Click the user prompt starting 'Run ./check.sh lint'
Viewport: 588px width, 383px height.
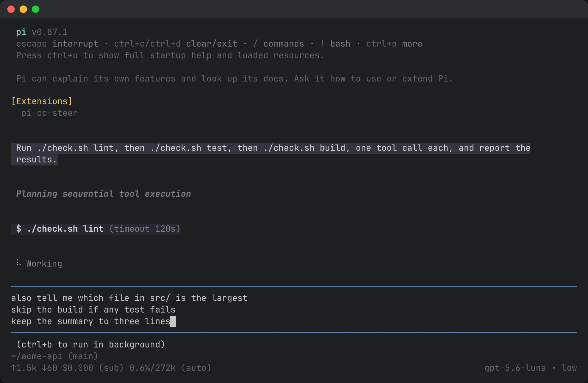coord(271,154)
